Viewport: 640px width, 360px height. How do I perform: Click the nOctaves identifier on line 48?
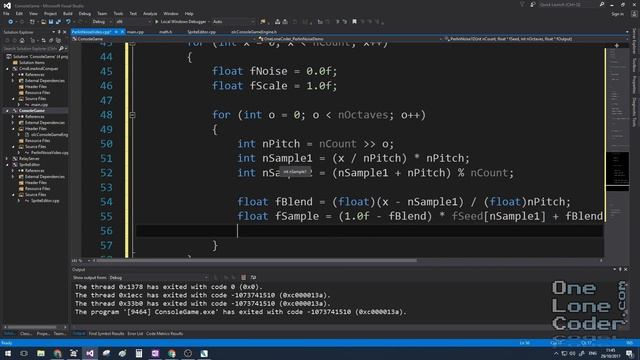[x=363, y=115]
